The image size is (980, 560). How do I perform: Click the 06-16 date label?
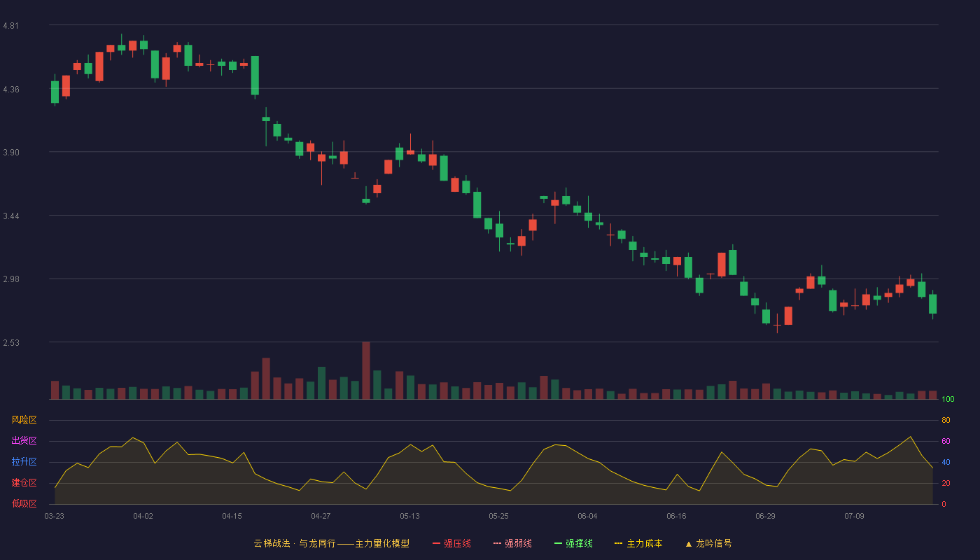coord(676,516)
